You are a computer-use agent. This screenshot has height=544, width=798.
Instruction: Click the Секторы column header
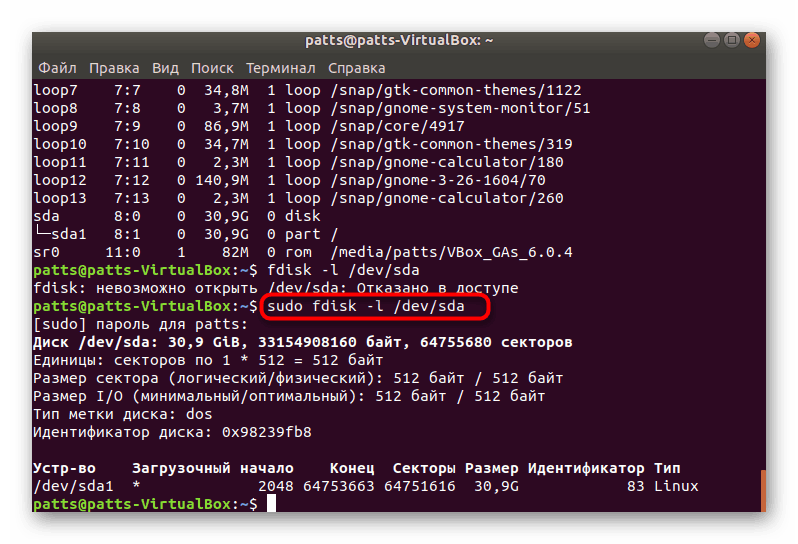tap(424, 468)
